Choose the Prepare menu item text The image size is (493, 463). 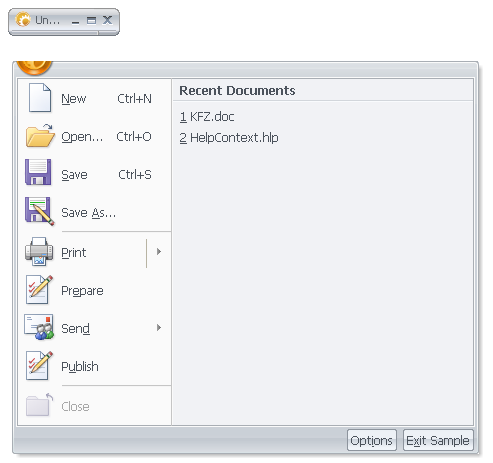(82, 291)
